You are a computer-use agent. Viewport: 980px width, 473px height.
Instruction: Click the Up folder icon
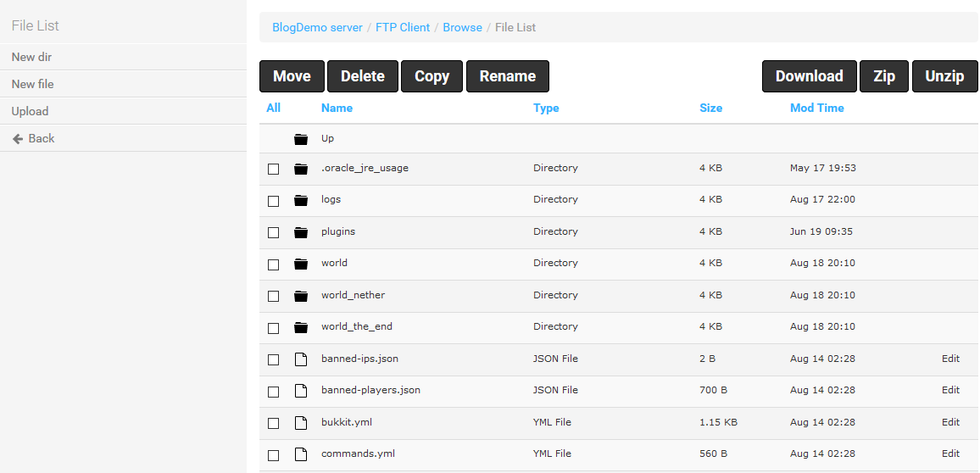coord(301,139)
